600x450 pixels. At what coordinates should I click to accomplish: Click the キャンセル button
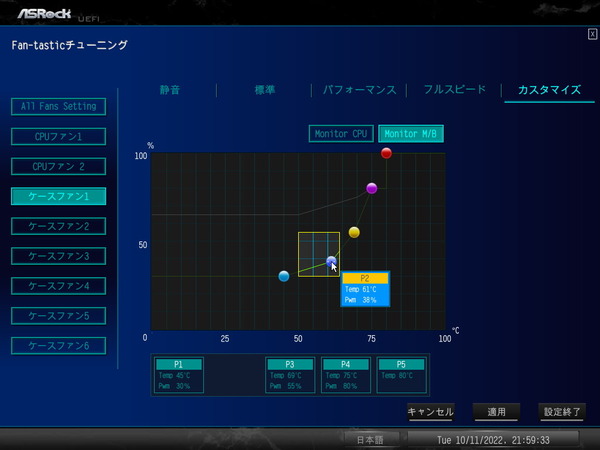click(430, 412)
